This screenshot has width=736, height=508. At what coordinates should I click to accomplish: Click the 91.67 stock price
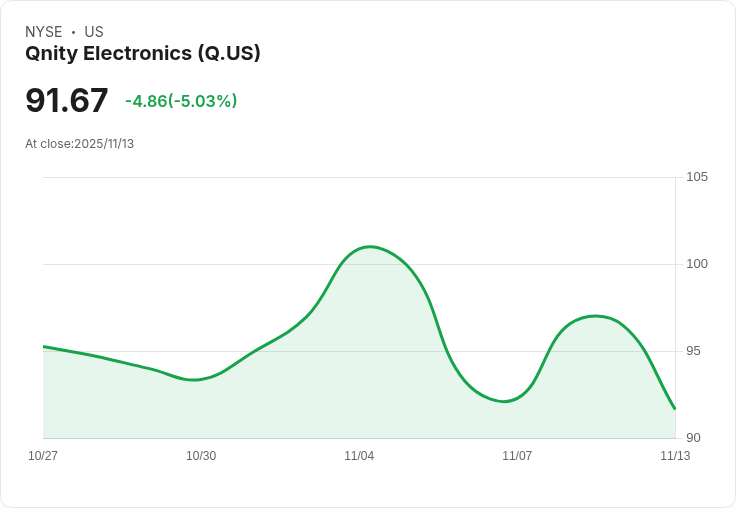tap(67, 100)
